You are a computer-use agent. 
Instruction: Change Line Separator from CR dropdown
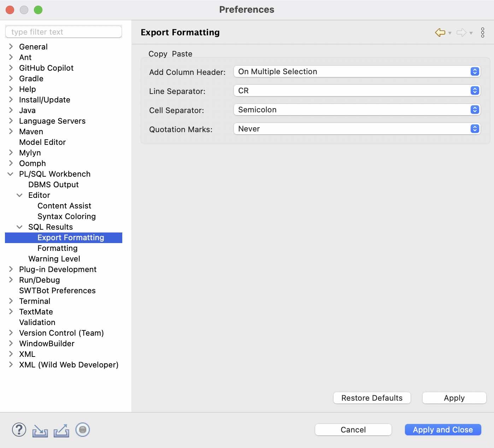[x=475, y=90]
